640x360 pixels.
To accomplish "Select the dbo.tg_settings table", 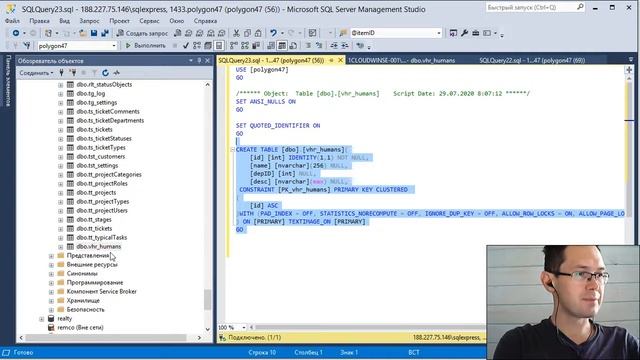I will (x=97, y=102).
